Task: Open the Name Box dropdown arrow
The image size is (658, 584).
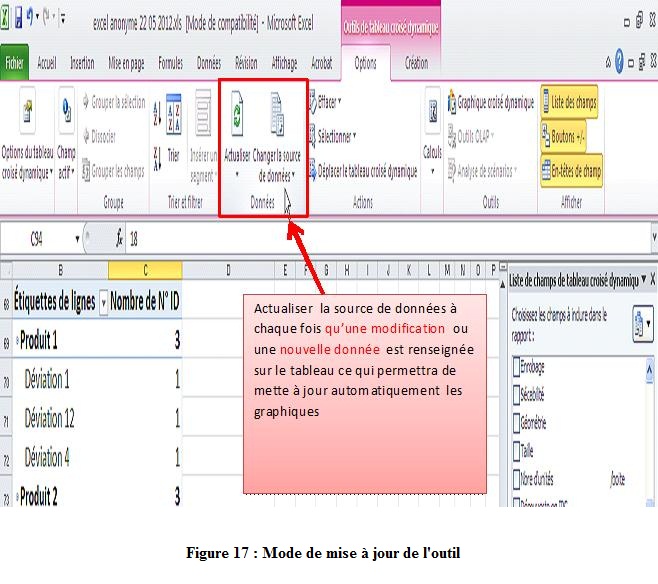Action: click(77, 239)
